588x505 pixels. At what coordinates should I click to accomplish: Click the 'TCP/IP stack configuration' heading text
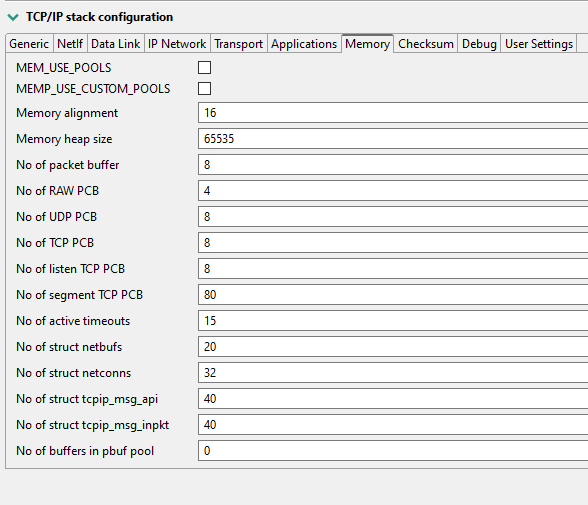pos(99,17)
